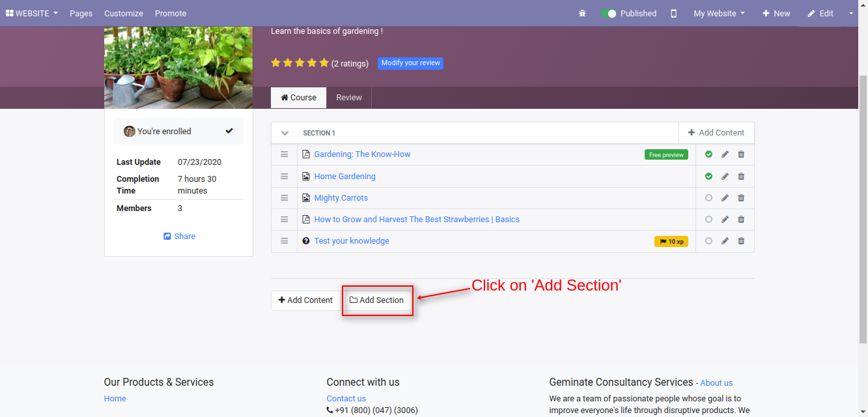Click the Free preview badge
The height and width of the screenshot is (417, 868).
(666, 155)
